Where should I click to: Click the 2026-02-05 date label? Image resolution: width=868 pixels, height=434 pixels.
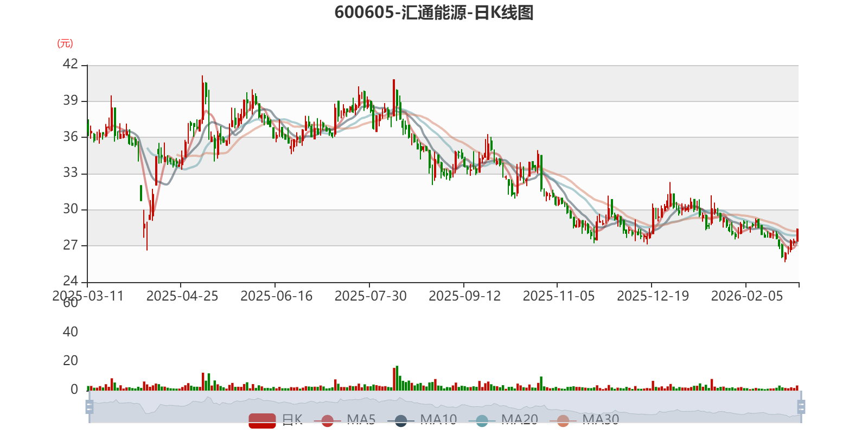747,296
